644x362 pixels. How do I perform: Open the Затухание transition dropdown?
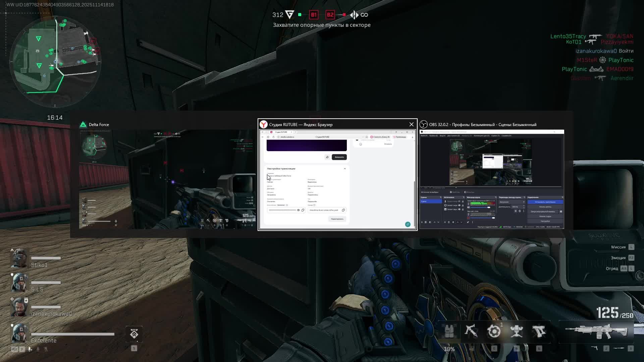512,202
